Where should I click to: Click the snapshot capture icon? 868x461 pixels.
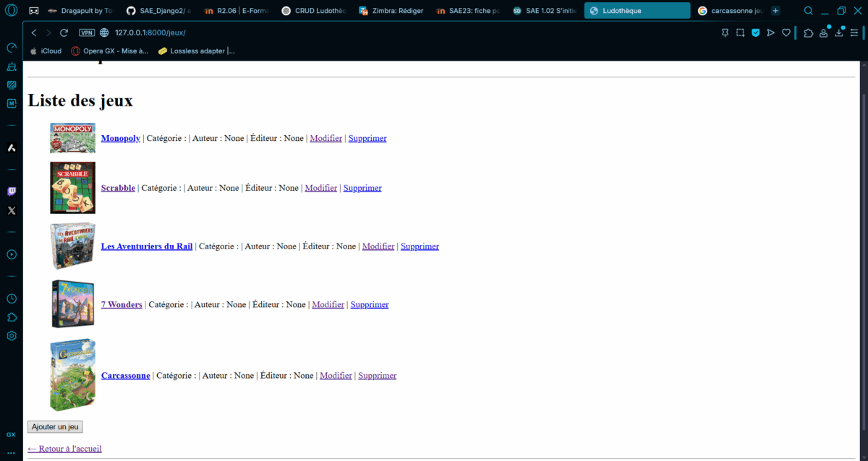(x=741, y=33)
